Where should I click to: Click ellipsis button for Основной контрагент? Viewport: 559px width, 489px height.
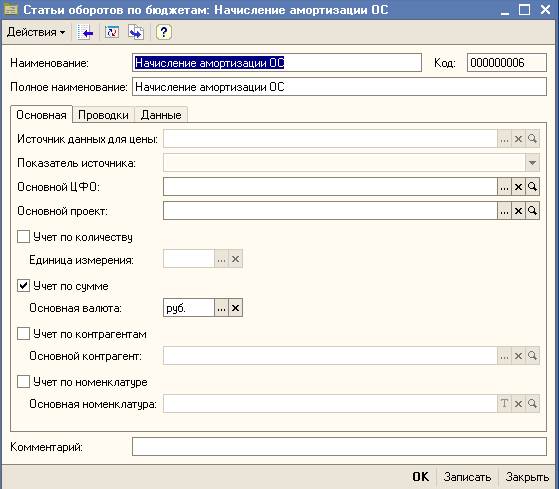[504, 355]
